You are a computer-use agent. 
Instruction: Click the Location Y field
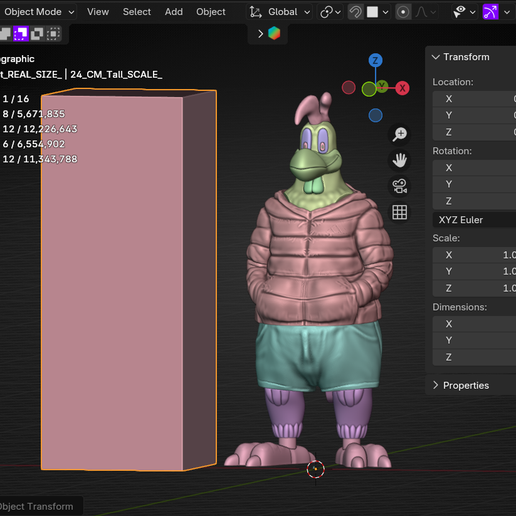474,115
